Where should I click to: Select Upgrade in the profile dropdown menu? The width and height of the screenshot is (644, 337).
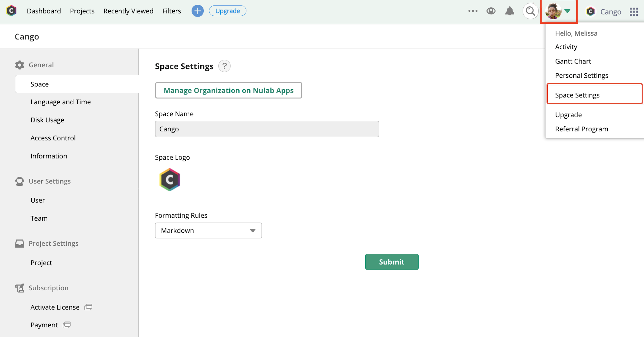pos(568,115)
